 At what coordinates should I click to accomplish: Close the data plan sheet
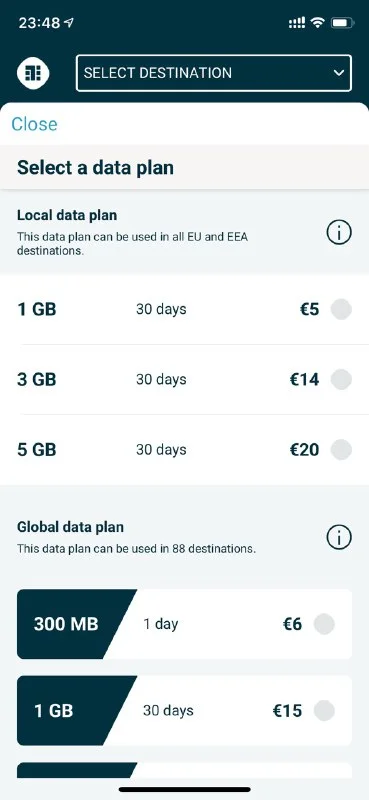(x=34, y=124)
